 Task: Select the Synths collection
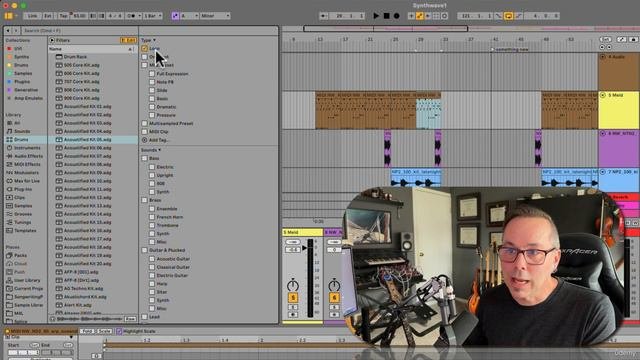pyautogui.click(x=22, y=57)
